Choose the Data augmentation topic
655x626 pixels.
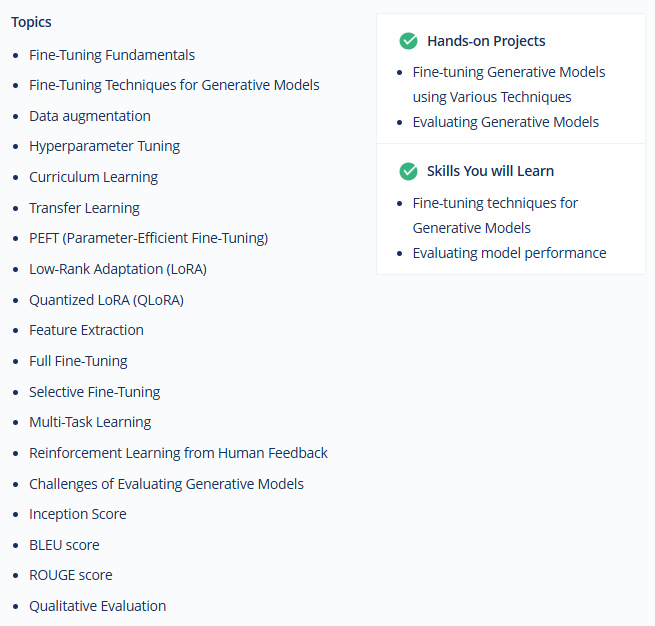click(90, 116)
